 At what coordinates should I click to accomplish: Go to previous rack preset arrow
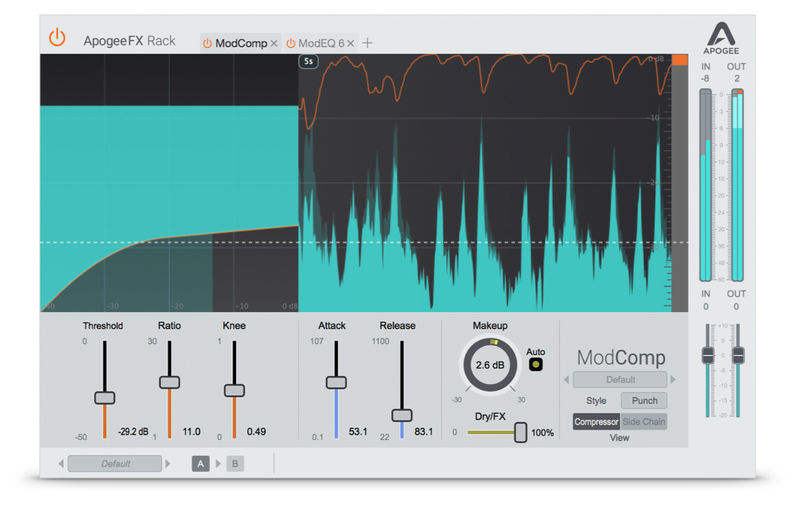click(x=61, y=464)
